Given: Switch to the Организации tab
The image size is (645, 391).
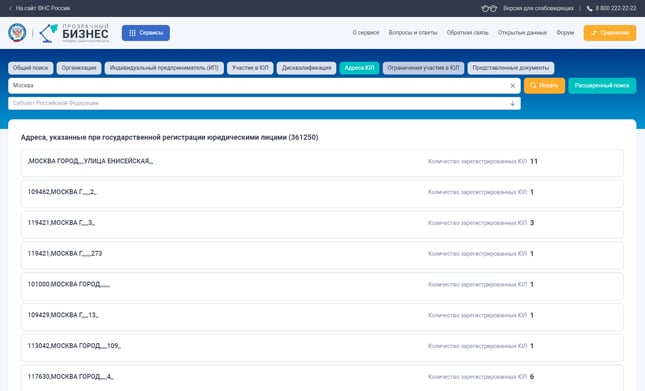Looking at the screenshot, I should pyautogui.click(x=79, y=68).
